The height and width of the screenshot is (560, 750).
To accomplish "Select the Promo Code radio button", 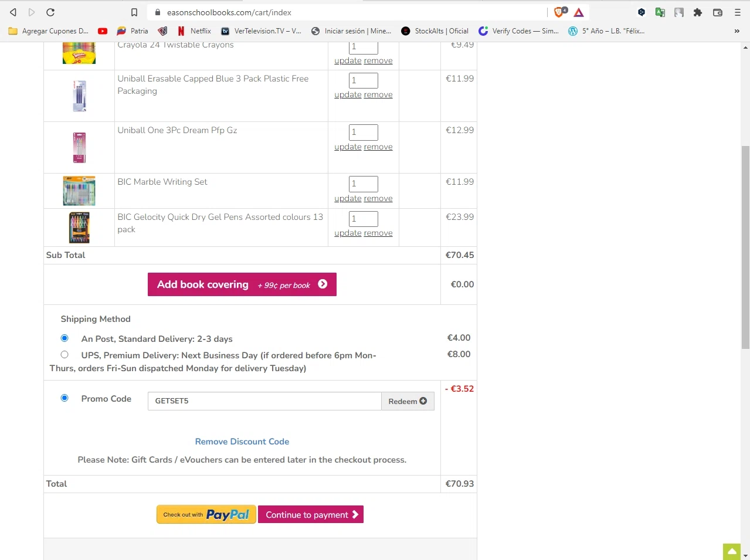I will (65, 398).
